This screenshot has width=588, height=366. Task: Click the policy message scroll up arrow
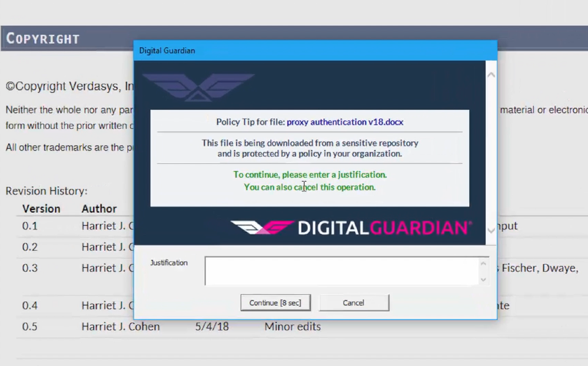[491, 75]
